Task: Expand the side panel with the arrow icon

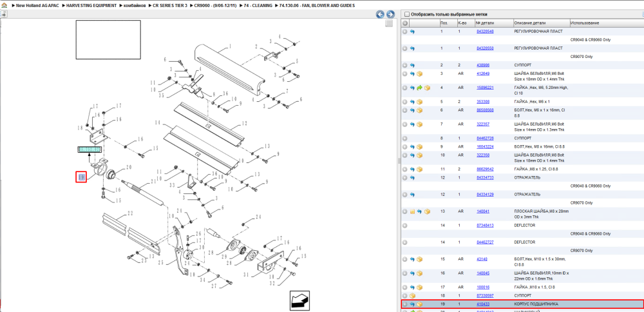Action: [x=4, y=14]
